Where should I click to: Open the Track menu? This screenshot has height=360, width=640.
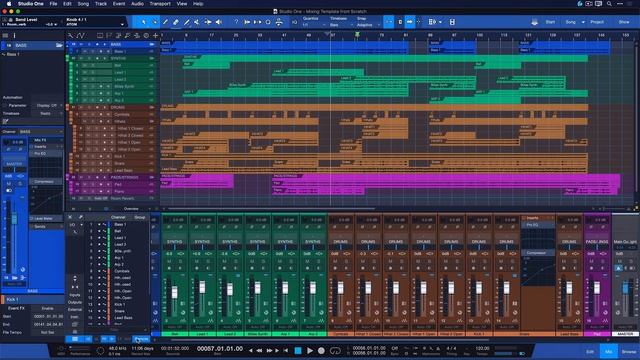(x=101, y=4)
